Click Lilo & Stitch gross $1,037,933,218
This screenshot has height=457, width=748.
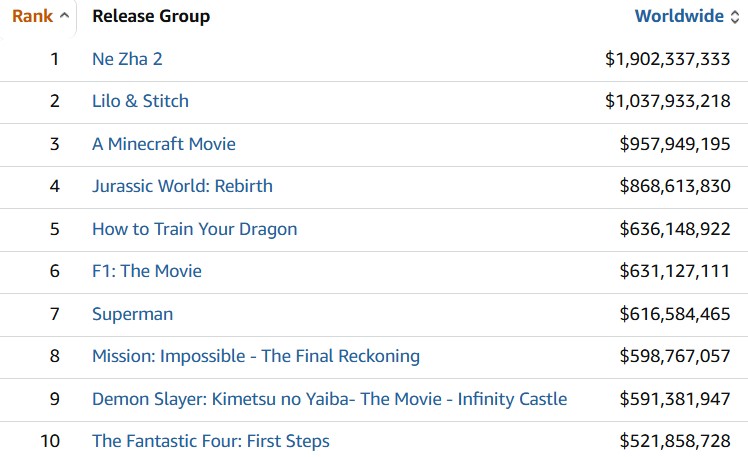(667, 101)
